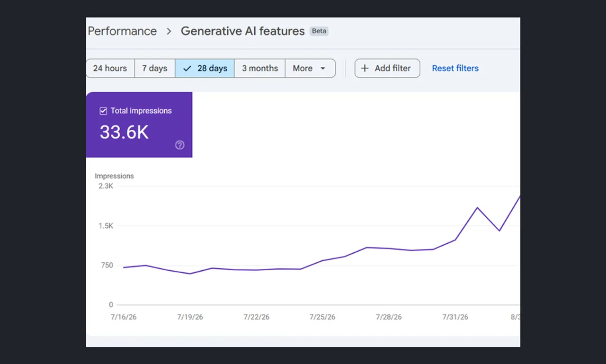Click the checkmark icon on 28 days
The width and height of the screenshot is (606, 364).
tap(187, 68)
